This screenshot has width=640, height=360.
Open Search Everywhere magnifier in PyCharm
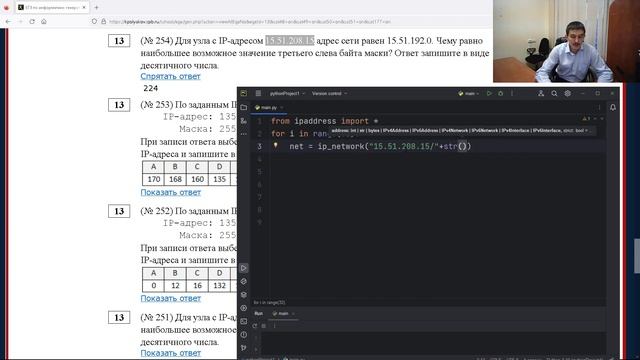554,93
